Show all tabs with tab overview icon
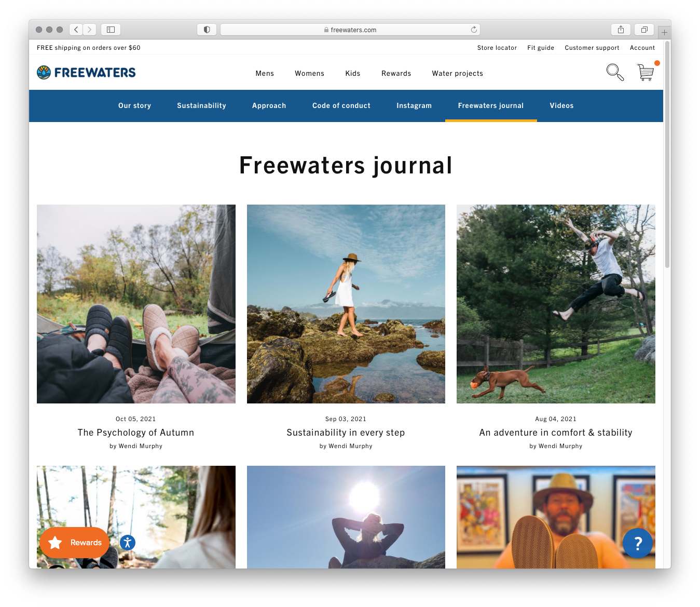The height and width of the screenshot is (607, 700). pos(644,30)
